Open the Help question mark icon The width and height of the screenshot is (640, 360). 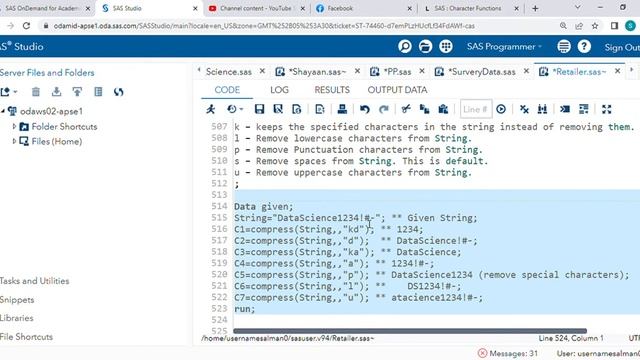point(584,47)
